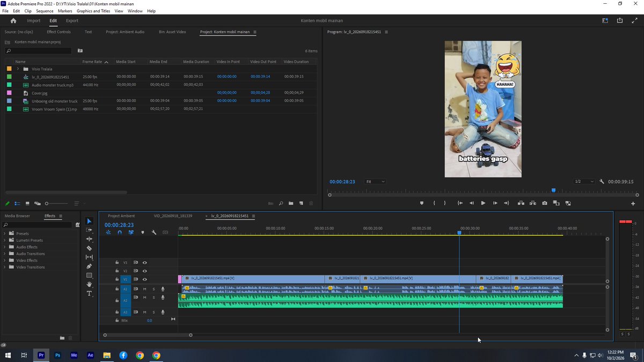The height and width of the screenshot is (362, 644).
Task: Expand the Video Effects folder
Action: click(x=5, y=260)
